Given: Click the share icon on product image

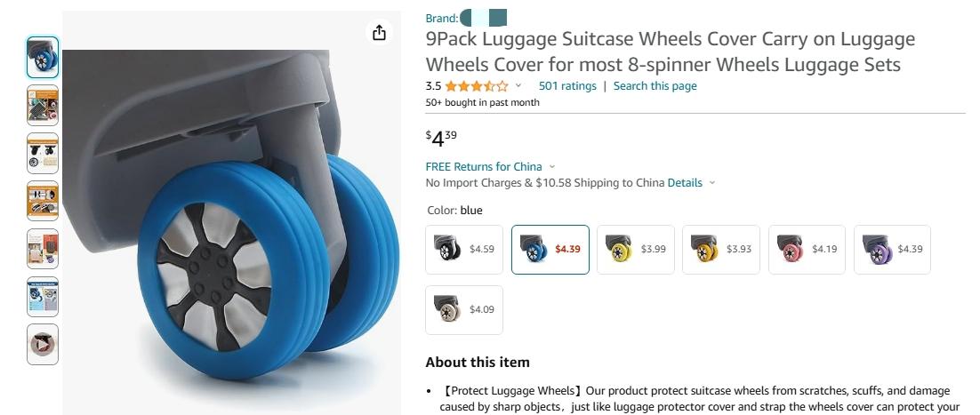Looking at the screenshot, I should point(380,33).
